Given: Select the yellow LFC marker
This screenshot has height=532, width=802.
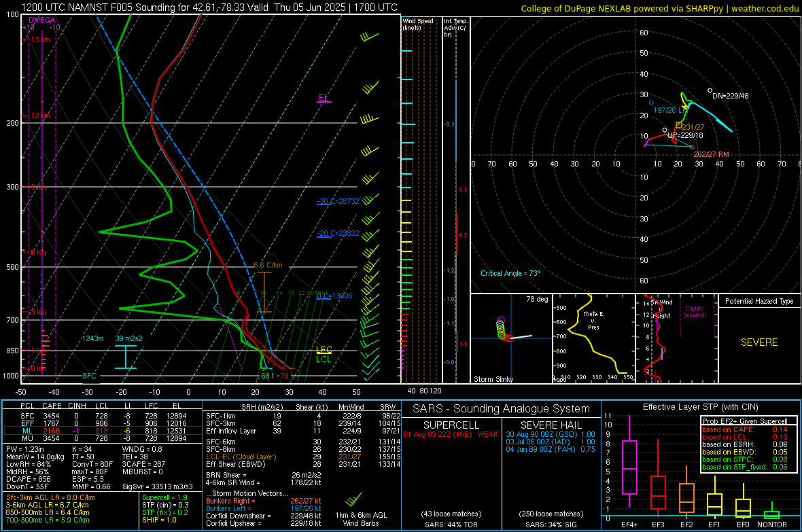Looking at the screenshot, I should (324, 350).
